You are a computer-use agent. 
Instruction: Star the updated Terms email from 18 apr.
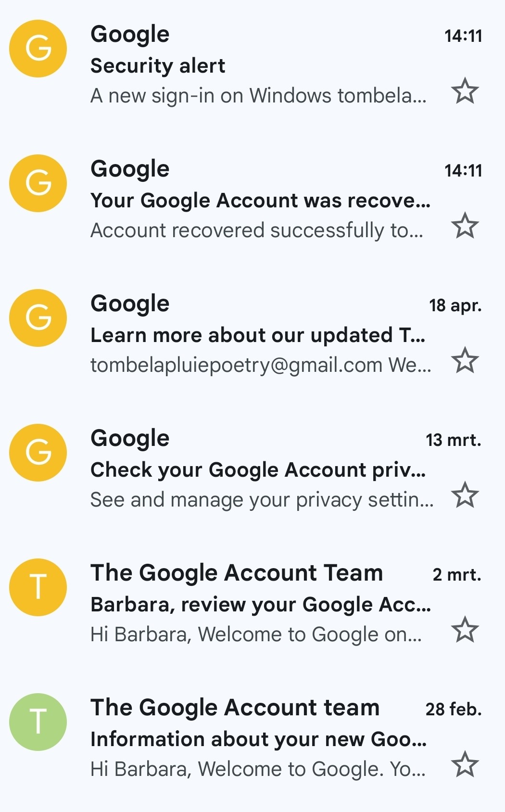[465, 360]
